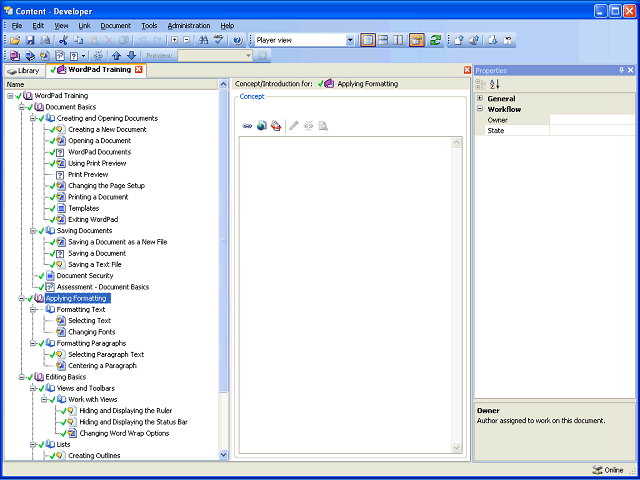640x480 pixels.
Task: Add a new section with the blue book icon
Action: click(x=30, y=56)
